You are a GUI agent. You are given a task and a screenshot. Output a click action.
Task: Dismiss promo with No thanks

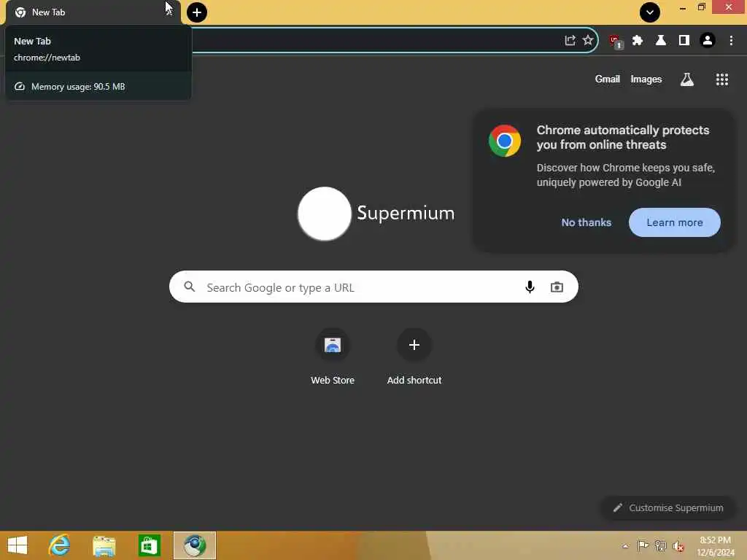(586, 222)
